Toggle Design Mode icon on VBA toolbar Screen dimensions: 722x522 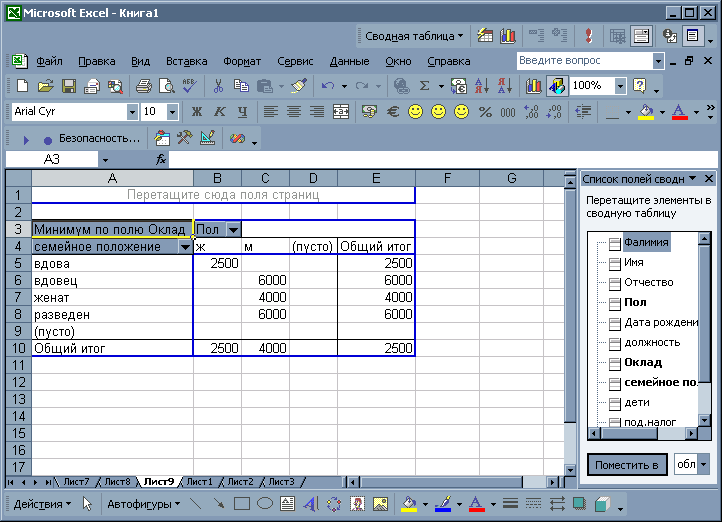208,138
